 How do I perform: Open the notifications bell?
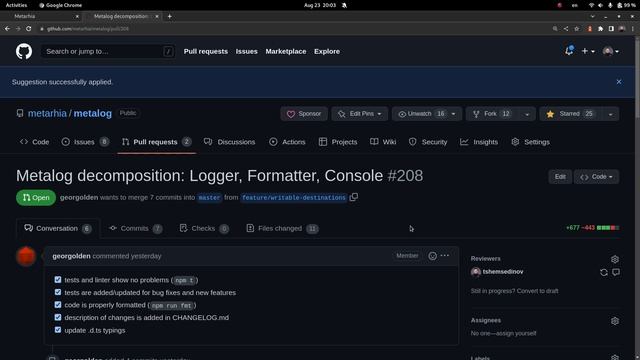coord(569,51)
